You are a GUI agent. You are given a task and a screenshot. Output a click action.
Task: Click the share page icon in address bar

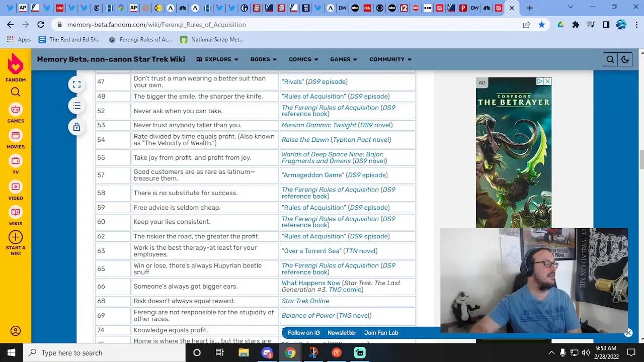point(526,24)
